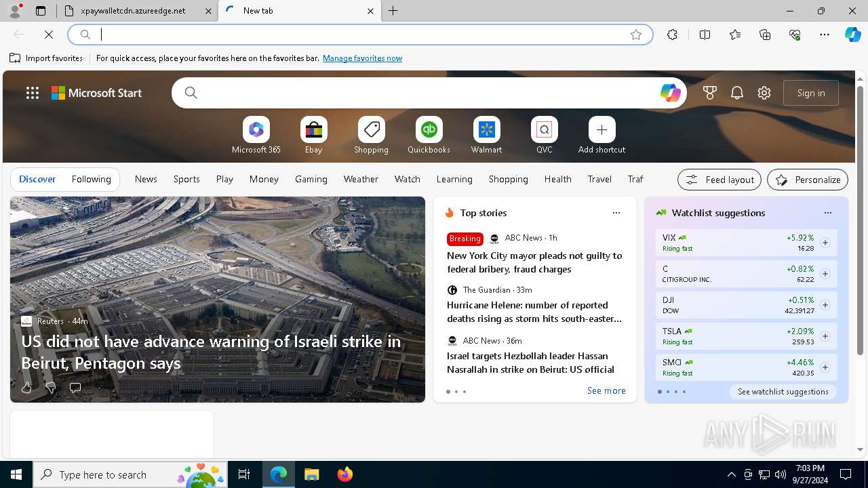Open Copilot from the Microsoft Start search box
The width and height of the screenshot is (868, 488).
(670, 93)
